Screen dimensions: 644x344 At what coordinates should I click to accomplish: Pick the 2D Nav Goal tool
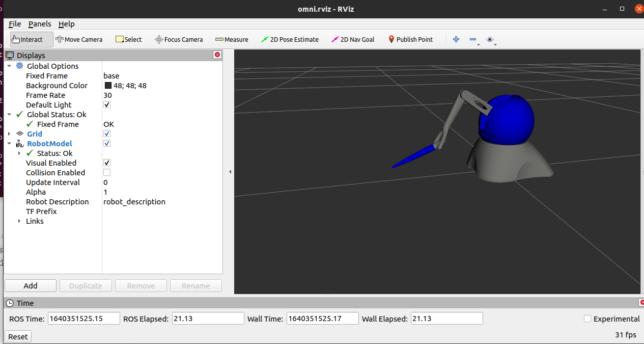(x=353, y=39)
